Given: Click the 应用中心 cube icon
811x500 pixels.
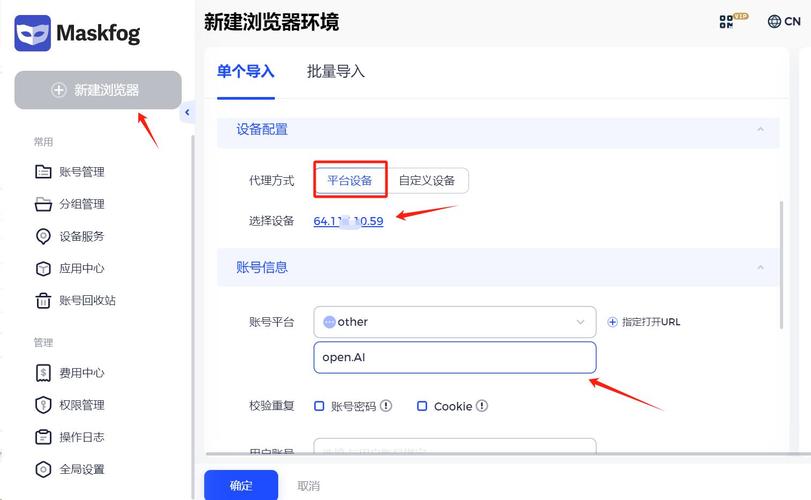Looking at the screenshot, I should [43, 268].
